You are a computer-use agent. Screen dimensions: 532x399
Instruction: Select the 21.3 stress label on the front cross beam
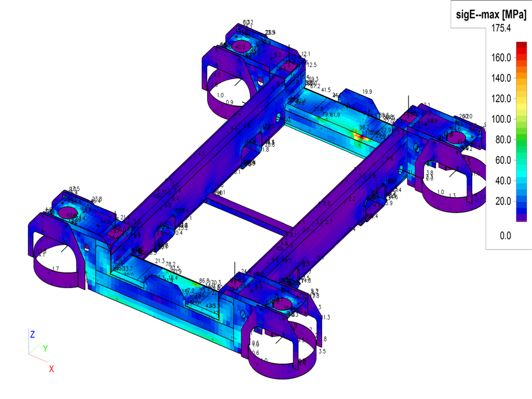coord(160,260)
